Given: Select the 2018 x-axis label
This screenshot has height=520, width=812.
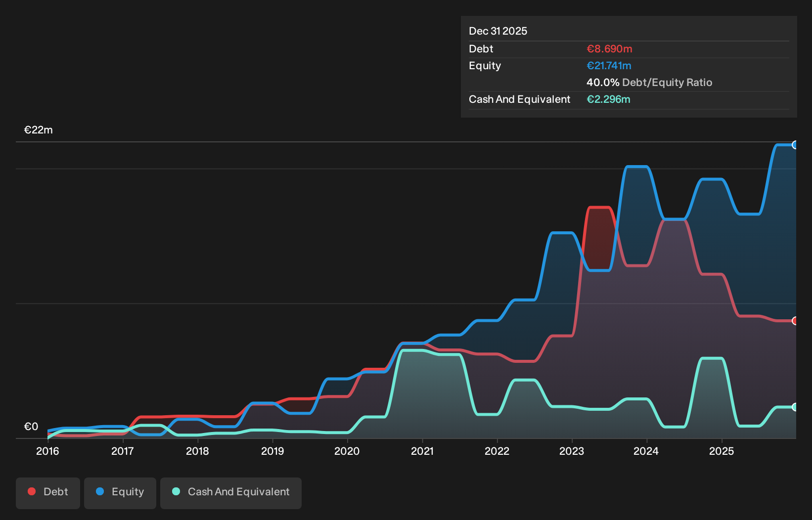Looking at the screenshot, I should (197, 451).
